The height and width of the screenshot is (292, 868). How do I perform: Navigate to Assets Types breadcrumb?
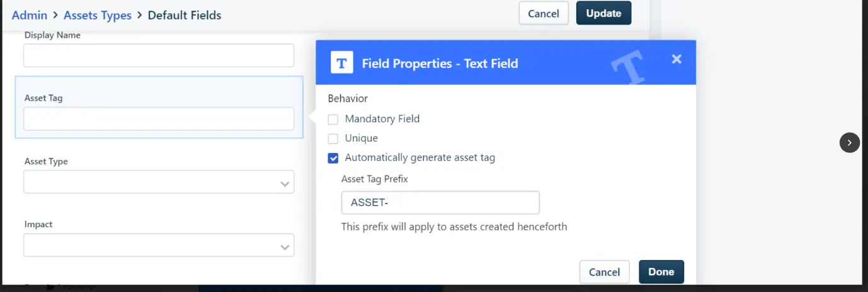click(x=98, y=14)
